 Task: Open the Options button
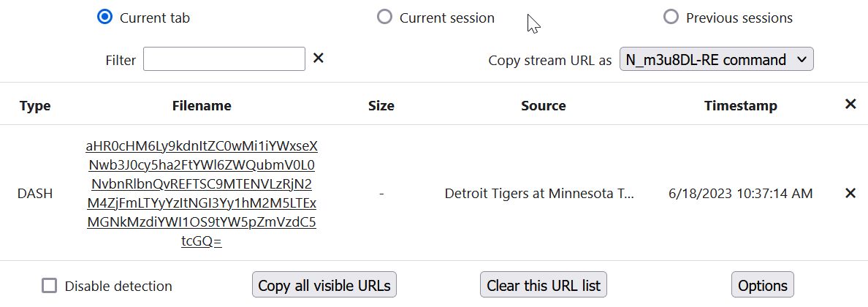pos(762,285)
